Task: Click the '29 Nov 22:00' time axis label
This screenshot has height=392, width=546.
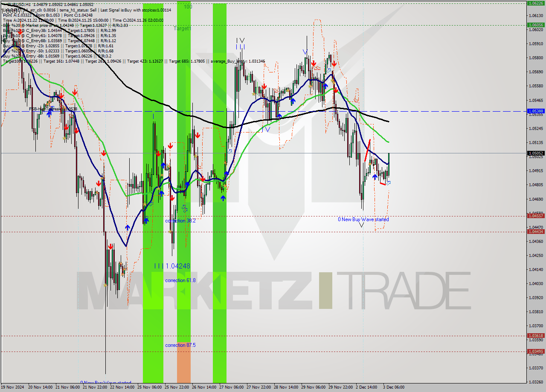Action: tap(340, 387)
